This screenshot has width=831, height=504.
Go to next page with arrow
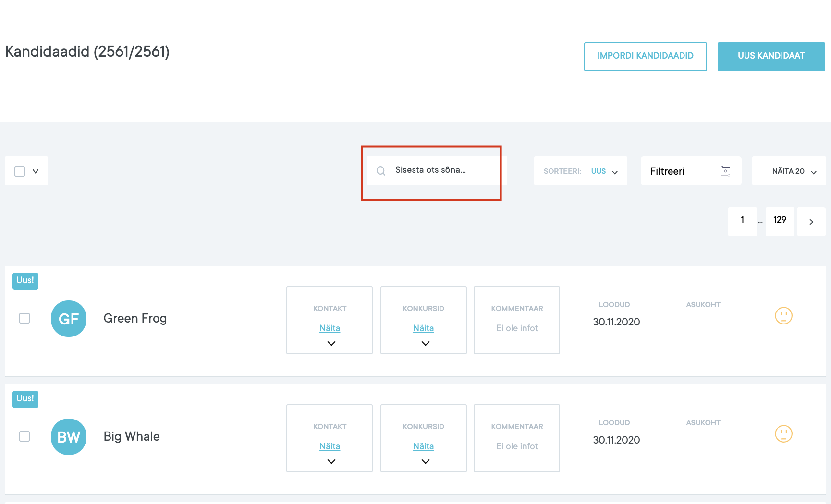point(811,222)
